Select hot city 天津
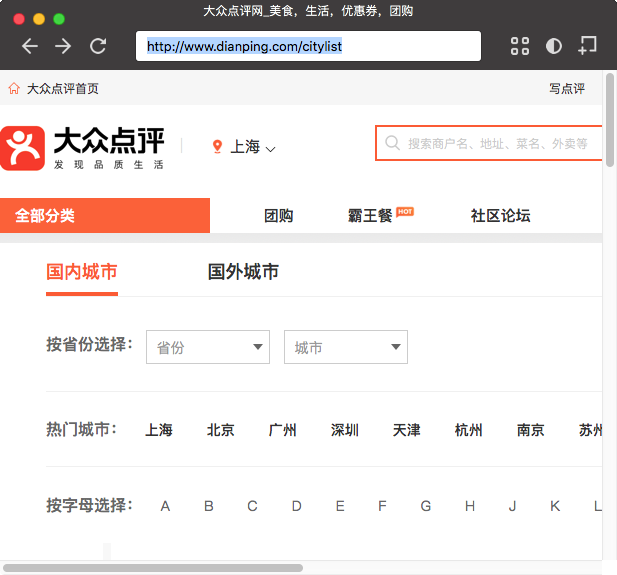The image size is (617, 575). click(x=406, y=430)
